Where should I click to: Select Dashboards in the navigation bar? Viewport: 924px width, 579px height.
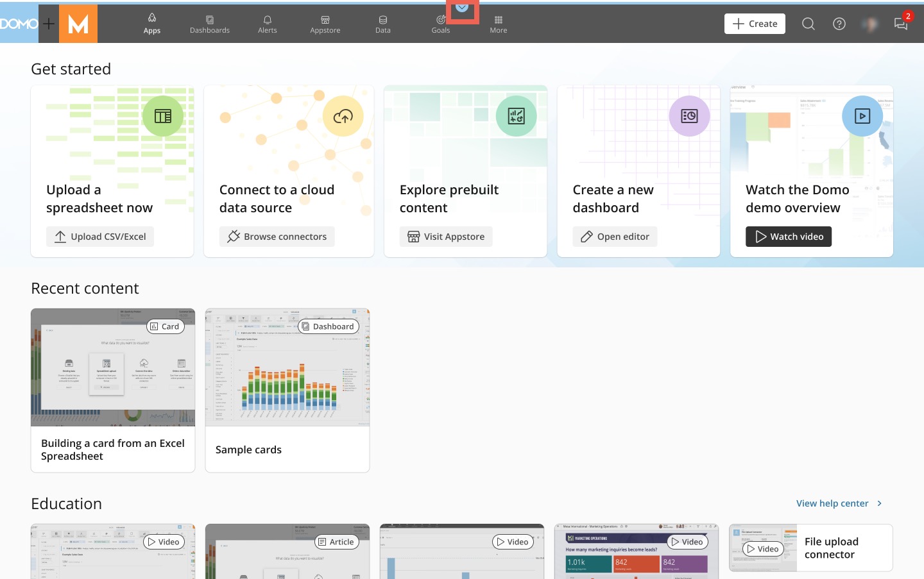coord(210,23)
